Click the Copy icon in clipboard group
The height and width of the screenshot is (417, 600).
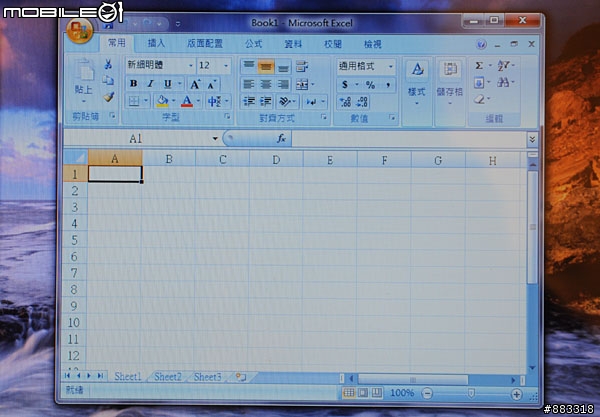point(108,80)
